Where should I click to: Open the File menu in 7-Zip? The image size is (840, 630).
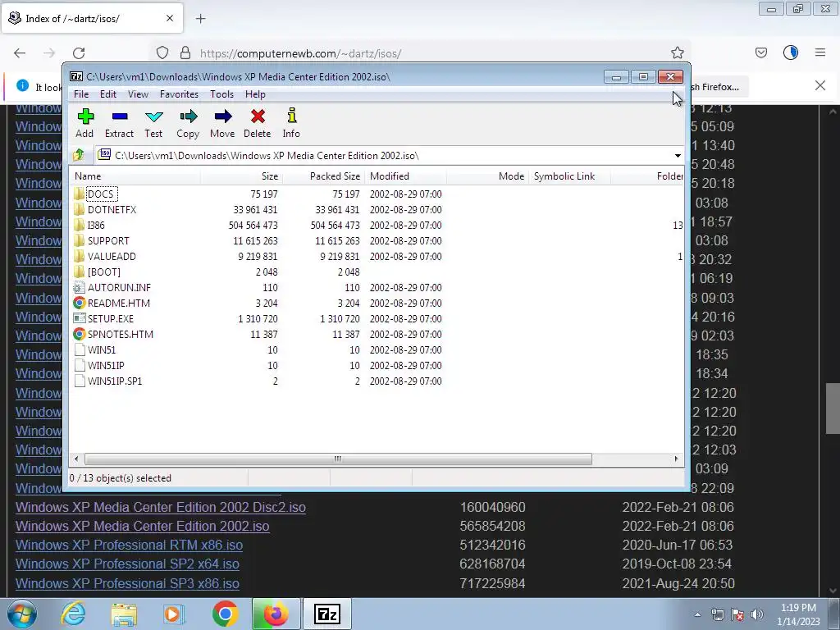(81, 94)
